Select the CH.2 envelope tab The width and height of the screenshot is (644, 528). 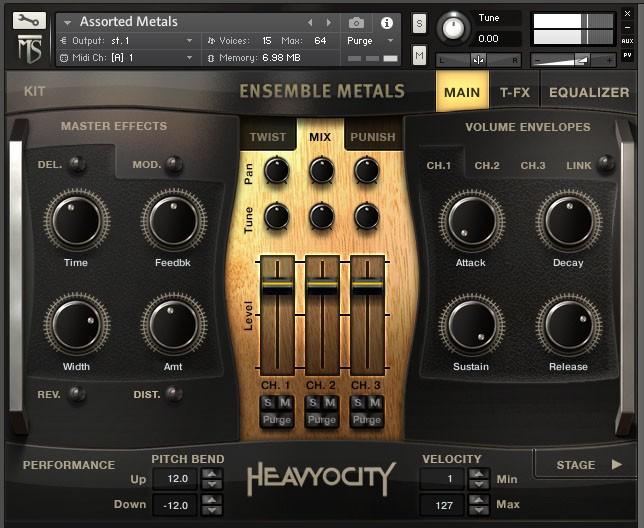(487, 165)
